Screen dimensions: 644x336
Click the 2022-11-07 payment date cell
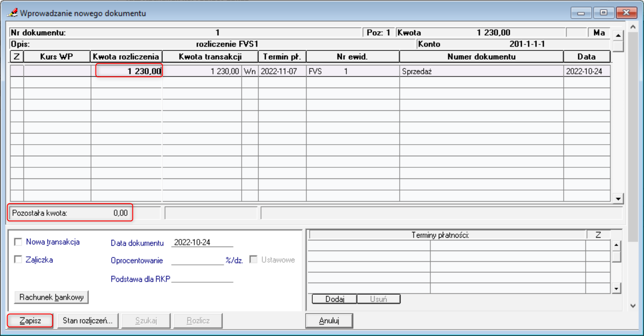click(282, 71)
